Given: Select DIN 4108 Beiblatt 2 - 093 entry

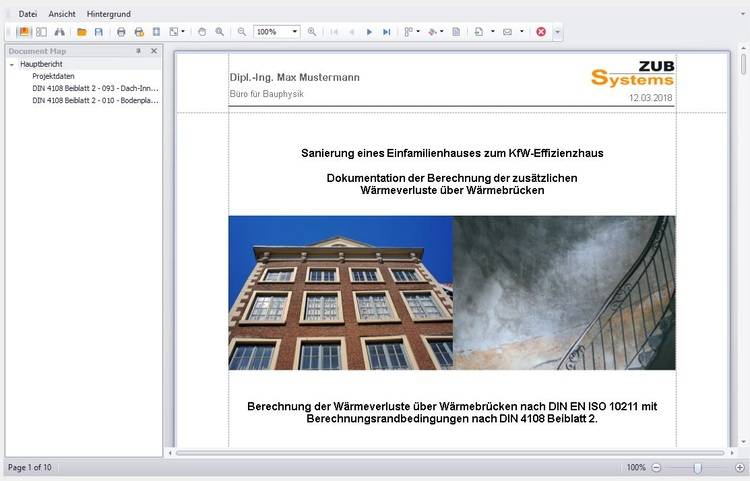Looking at the screenshot, I should pos(95,88).
